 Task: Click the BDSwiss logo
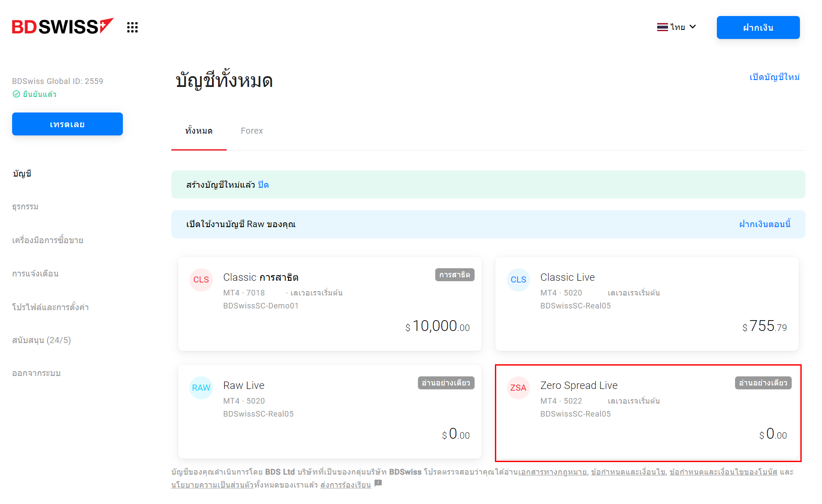[x=63, y=26]
